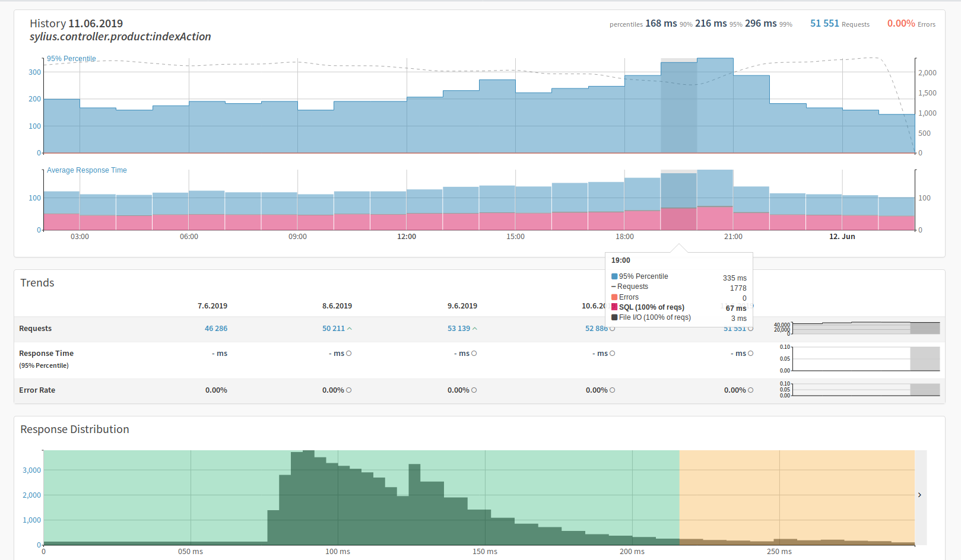Open the 46 286 requests link
This screenshot has height=560, width=961.
(216, 329)
